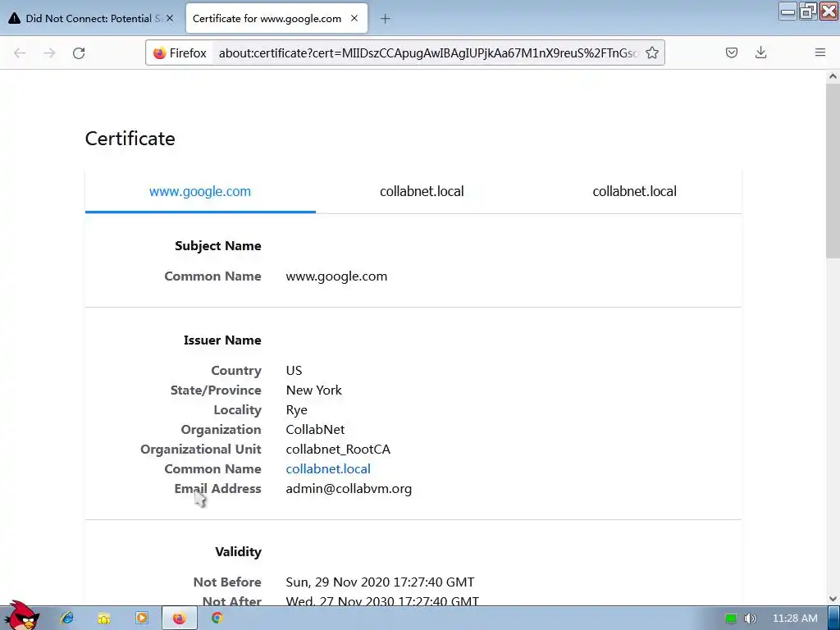Image resolution: width=840 pixels, height=630 pixels.
Task: Click the Certificate page heading
Action: tap(130, 139)
